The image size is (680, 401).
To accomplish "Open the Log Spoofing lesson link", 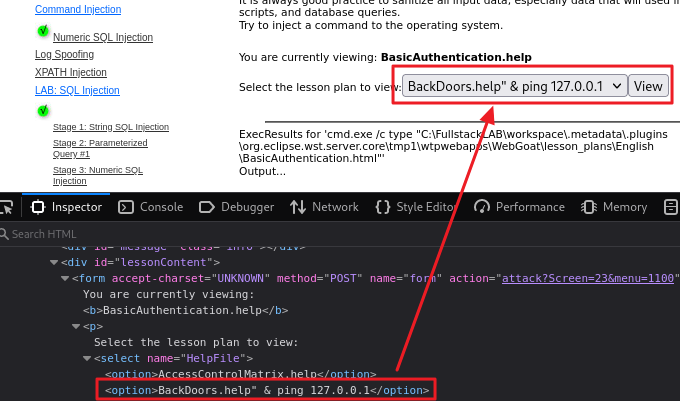I will (x=65, y=54).
